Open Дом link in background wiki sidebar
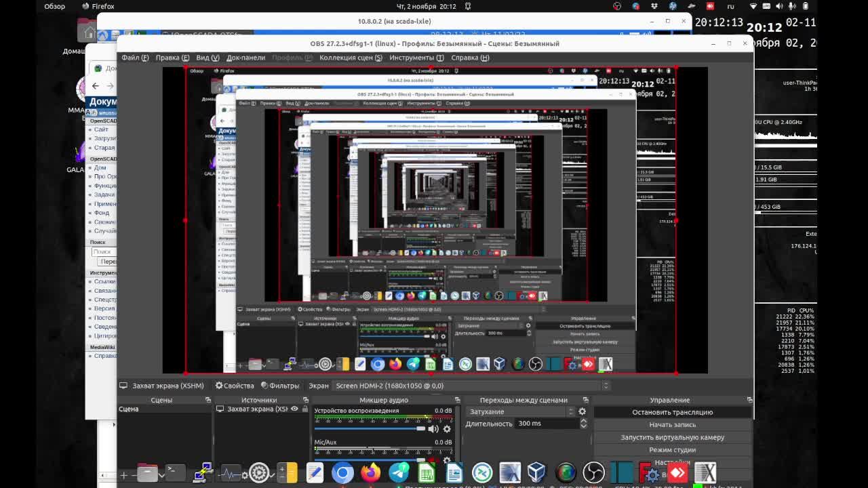The width and height of the screenshot is (868, 488). click(100, 167)
